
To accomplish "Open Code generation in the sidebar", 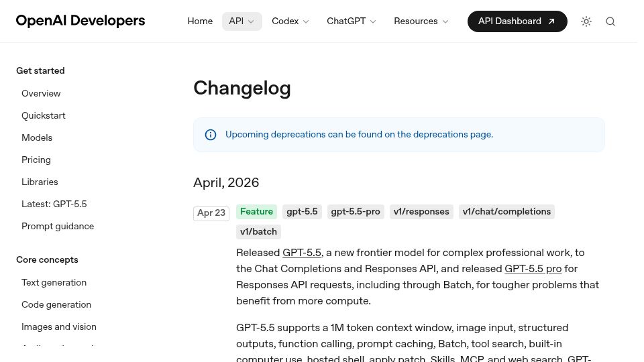I will click(x=56, y=305).
